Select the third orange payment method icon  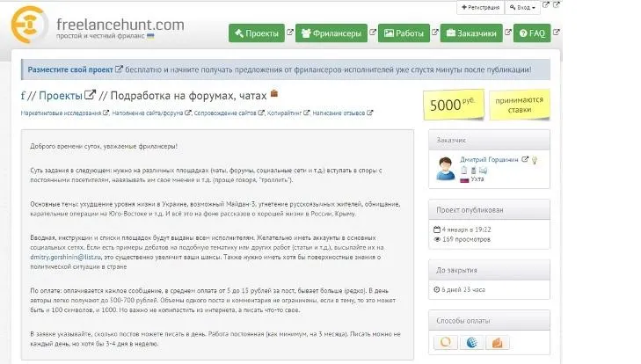tap(496, 342)
